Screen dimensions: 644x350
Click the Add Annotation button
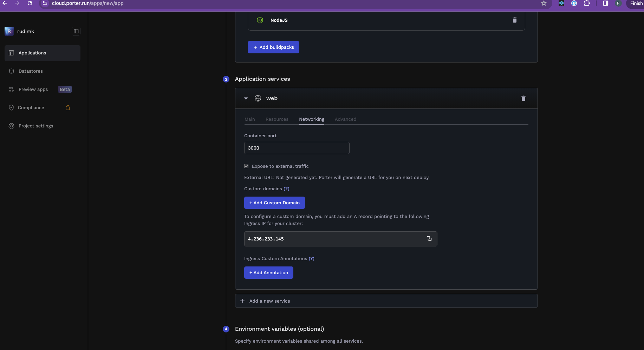(x=269, y=273)
